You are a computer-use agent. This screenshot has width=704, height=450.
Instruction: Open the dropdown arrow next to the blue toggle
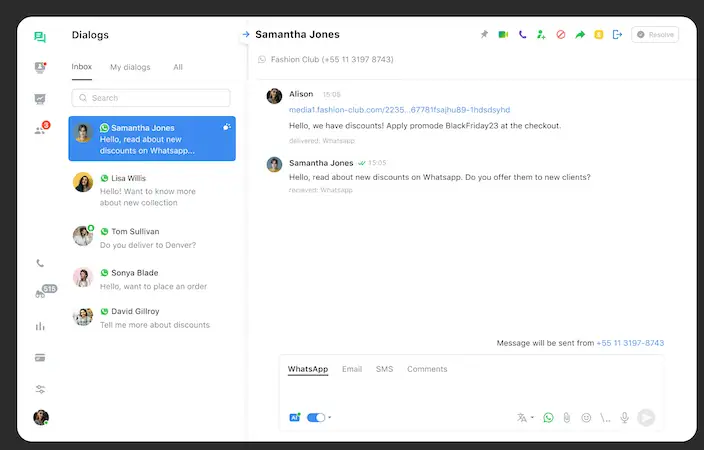click(x=330, y=417)
